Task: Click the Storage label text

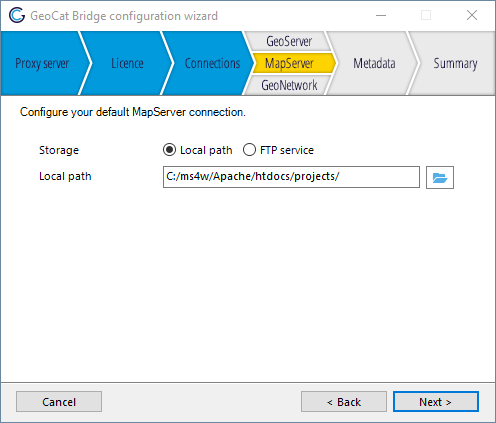Action: pyautogui.click(x=59, y=150)
